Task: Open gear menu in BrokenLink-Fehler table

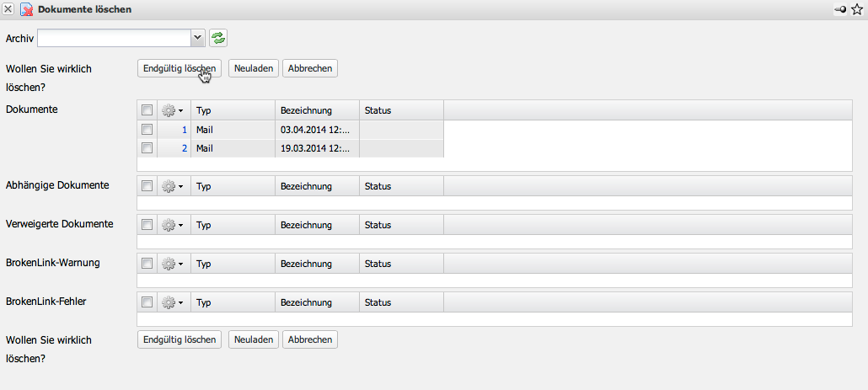Action: (x=173, y=302)
